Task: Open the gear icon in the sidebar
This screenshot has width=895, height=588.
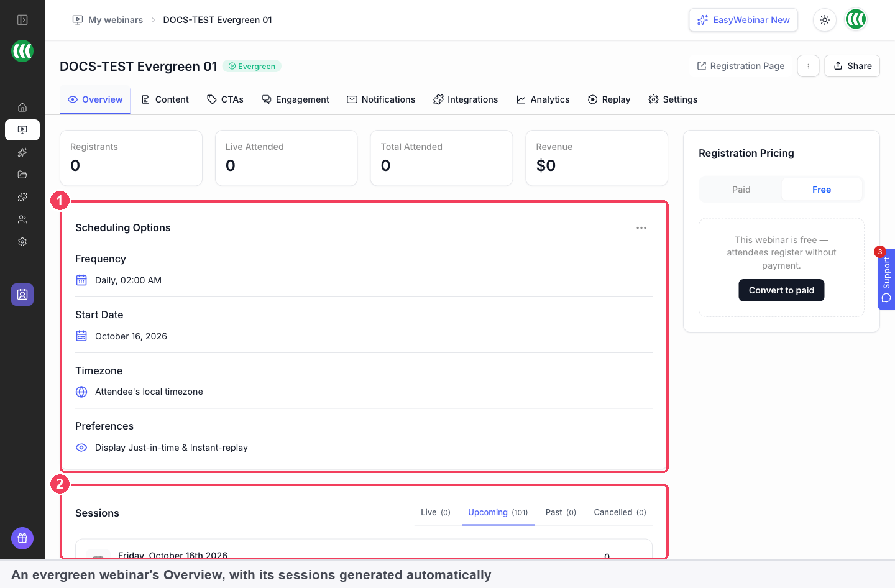Action: coord(22,242)
